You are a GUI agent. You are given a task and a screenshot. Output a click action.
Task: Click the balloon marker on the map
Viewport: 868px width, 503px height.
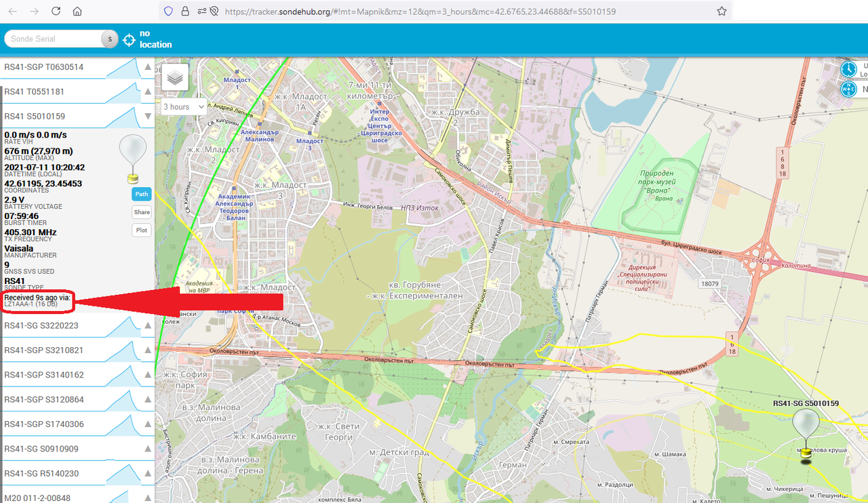(806, 436)
